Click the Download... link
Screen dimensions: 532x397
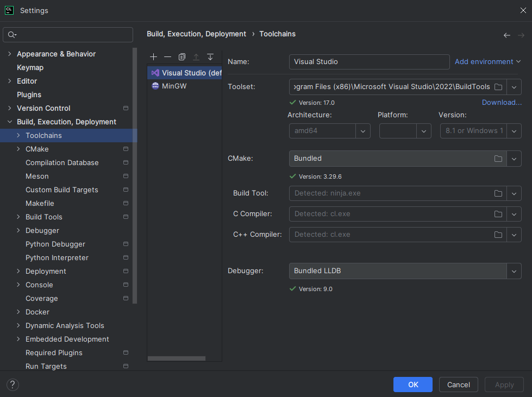pos(502,102)
